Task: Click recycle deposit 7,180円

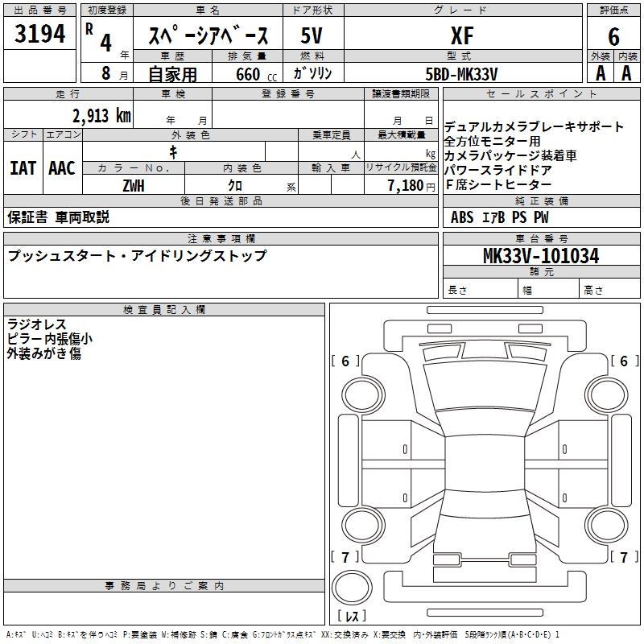Action: (411, 186)
